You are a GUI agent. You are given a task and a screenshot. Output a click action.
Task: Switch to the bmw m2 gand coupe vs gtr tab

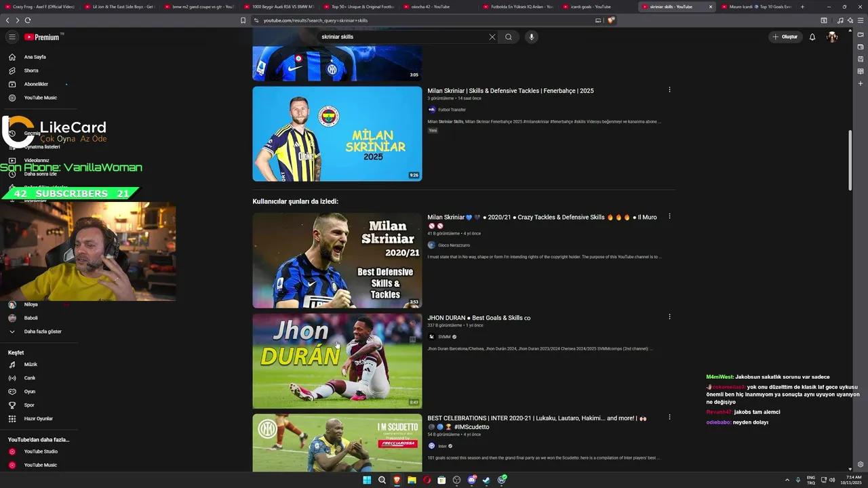(x=199, y=7)
